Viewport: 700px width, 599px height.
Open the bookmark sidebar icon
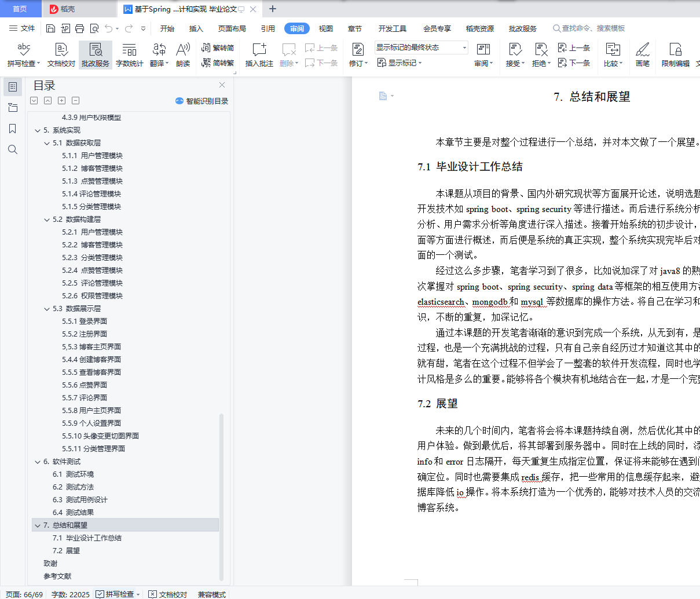(13, 129)
